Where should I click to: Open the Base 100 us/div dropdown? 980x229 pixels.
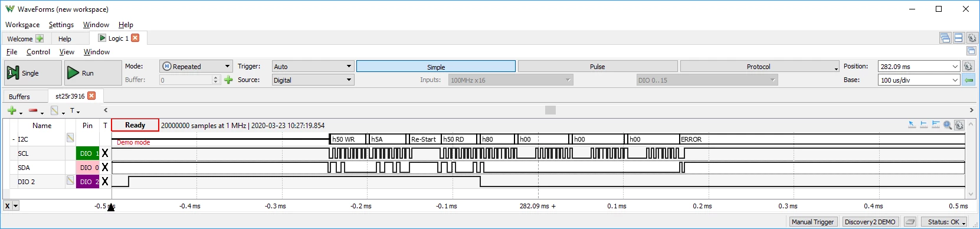919,80
